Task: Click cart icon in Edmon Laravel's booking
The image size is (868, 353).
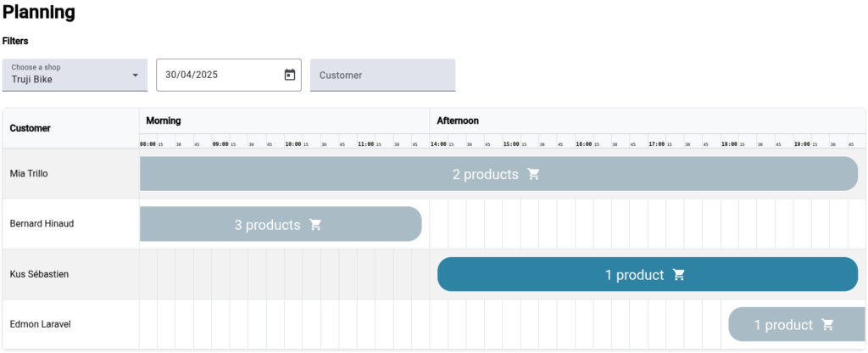Action: (x=827, y=325)
